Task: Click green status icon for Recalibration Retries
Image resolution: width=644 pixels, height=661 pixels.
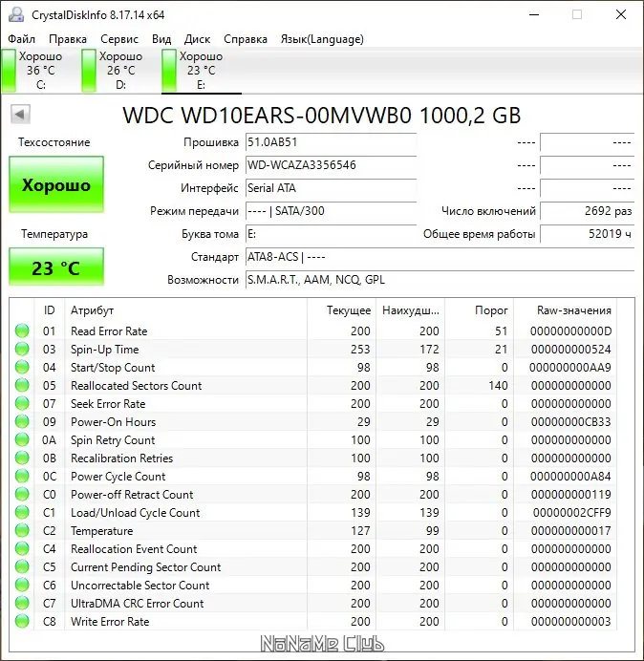Action: pos(22,458)
